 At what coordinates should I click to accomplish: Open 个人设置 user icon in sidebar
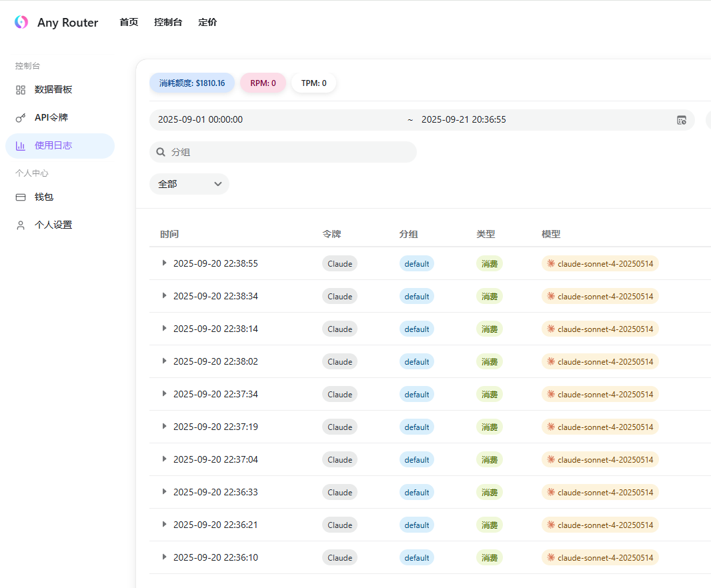click(x=21, y=225)
